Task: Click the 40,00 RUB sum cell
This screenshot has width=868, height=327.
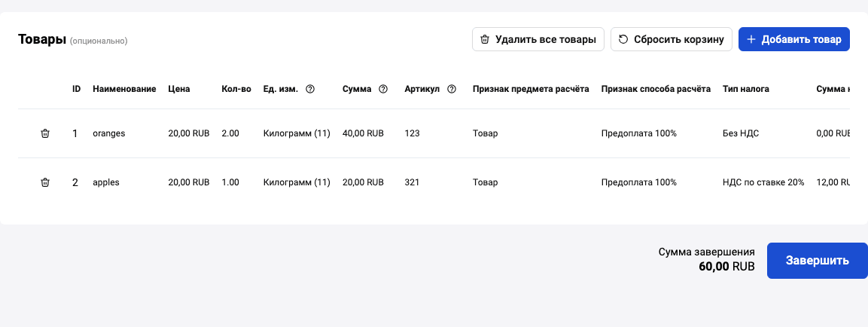Action: click(x=363, y=133)
